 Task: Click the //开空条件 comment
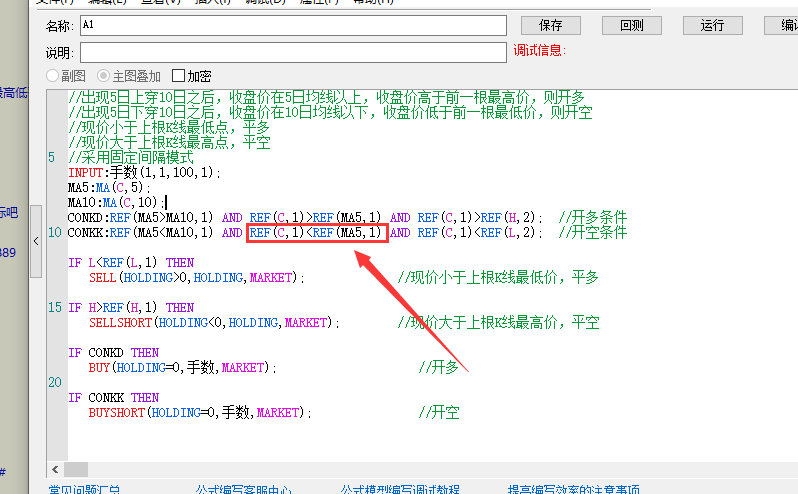[593, 233]
